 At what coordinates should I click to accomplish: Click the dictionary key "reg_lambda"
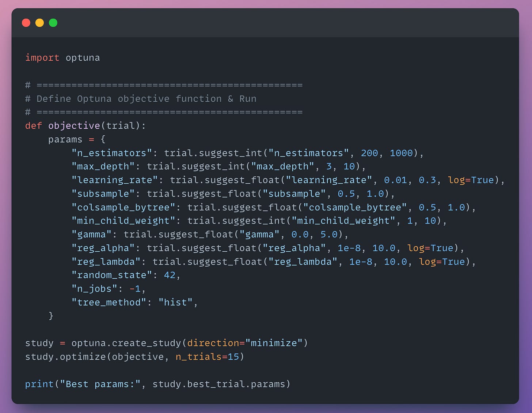click(106, 262)
